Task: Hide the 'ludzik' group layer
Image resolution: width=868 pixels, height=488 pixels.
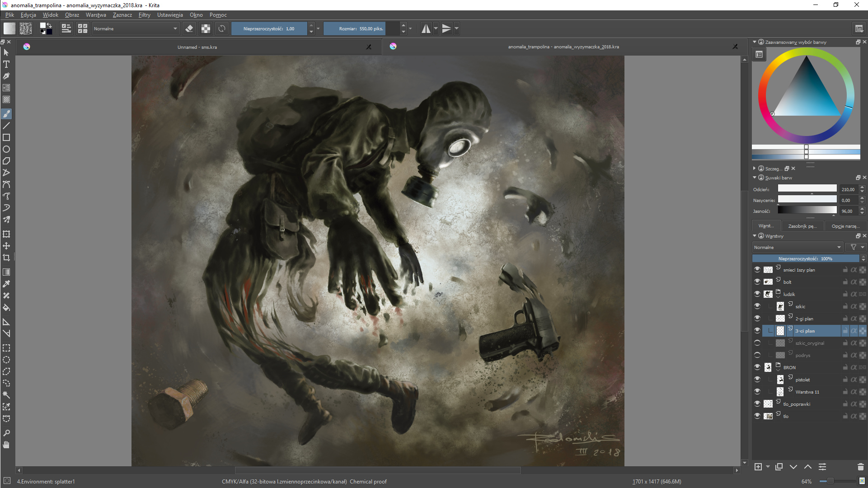Action: click(757, 294)
